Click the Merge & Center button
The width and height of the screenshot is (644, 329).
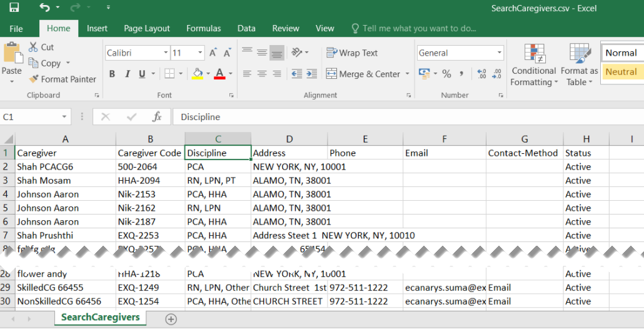(363, 74)
